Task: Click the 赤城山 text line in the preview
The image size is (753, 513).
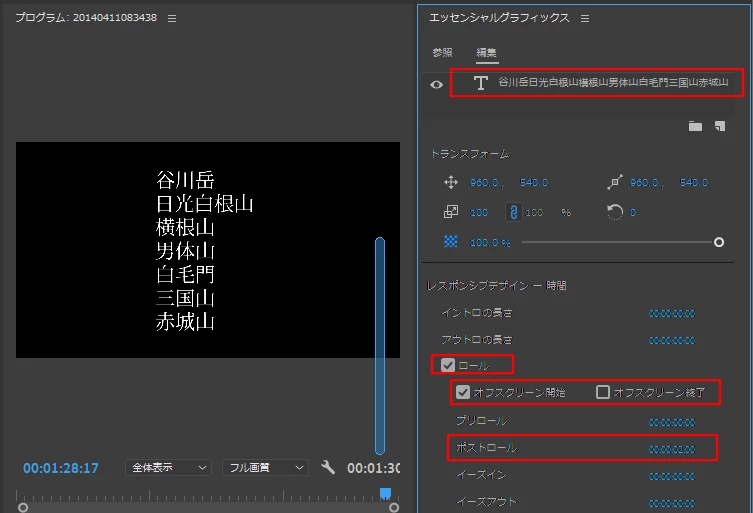Action: (185, 322)
